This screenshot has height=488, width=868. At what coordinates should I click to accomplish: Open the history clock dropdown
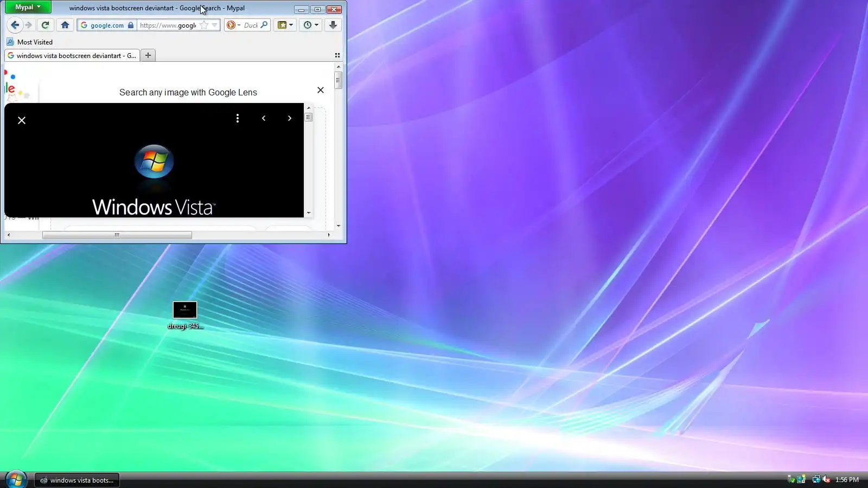tap(310, 25)
